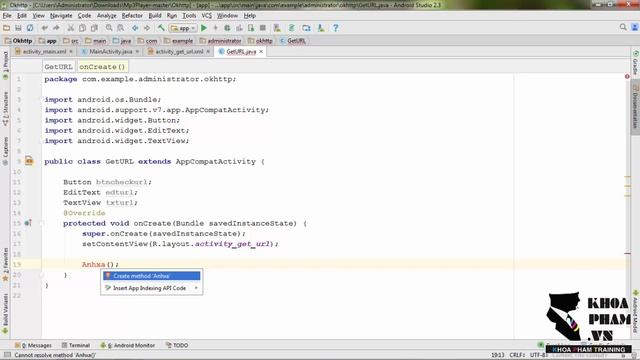Viewport: 640px width, 360px height.
Task: Click administrator breadcrumb in navigation bar
Action: pos(221,41)
